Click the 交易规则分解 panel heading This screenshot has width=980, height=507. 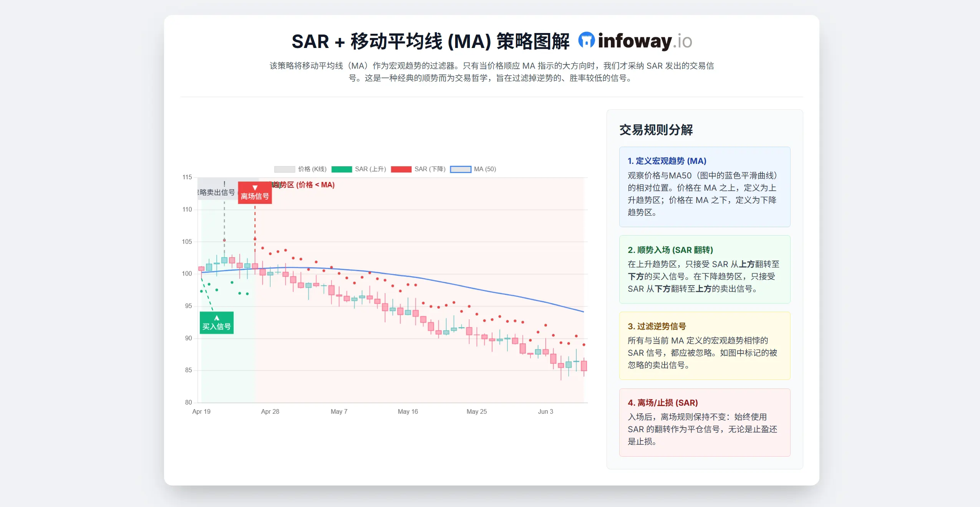coord(656,130)
